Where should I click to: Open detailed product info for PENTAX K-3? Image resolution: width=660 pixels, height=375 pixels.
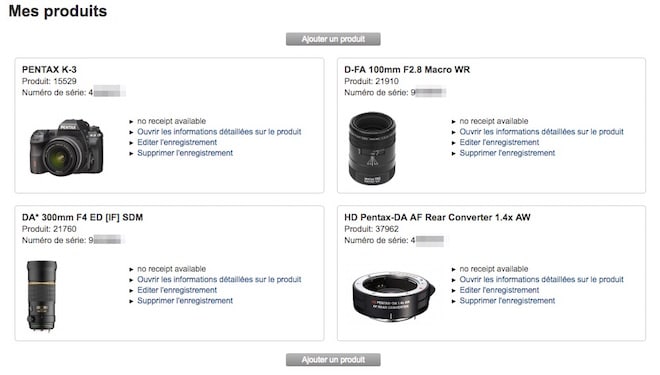click(219, 132)
